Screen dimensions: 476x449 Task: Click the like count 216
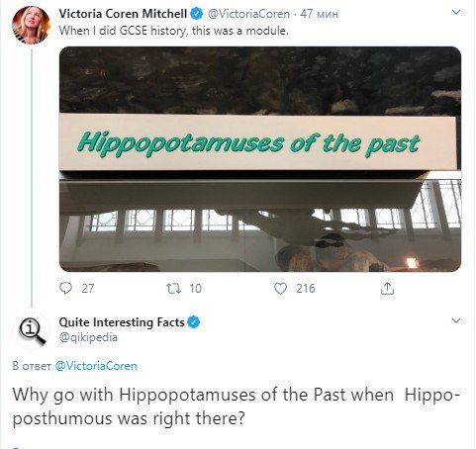click(306, 289)
